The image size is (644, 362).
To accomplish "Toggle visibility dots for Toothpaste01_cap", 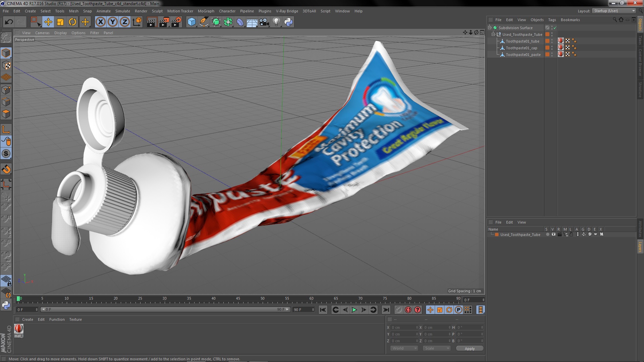I will [552, 48].
